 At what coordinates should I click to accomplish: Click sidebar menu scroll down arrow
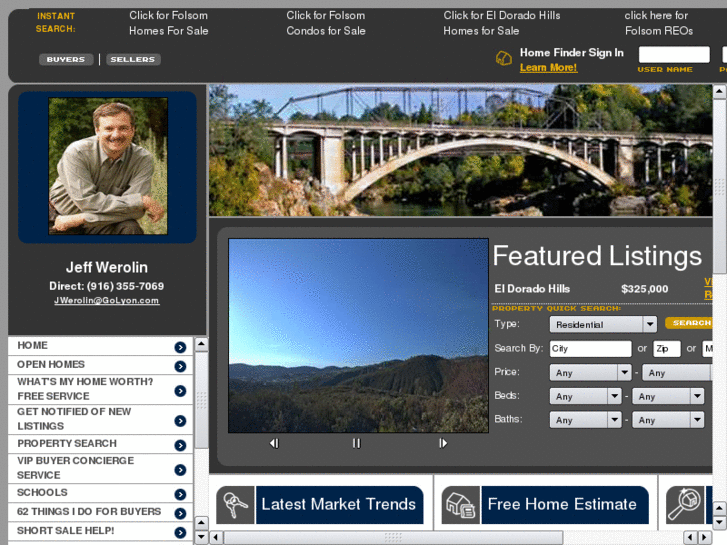point(201,537)
